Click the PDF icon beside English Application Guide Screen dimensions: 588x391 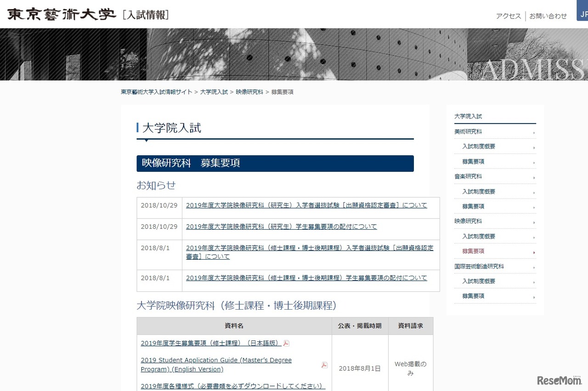[324, 365]
